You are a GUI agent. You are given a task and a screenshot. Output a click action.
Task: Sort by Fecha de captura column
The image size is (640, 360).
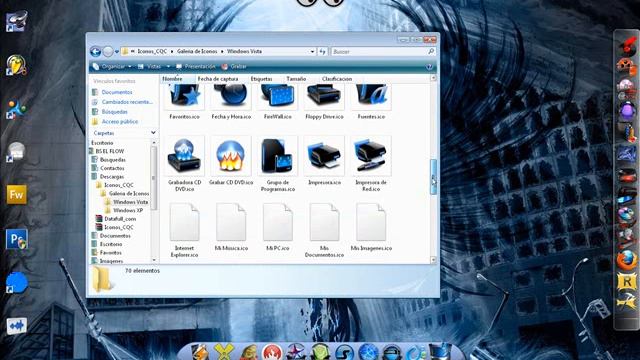click(218, 79)
